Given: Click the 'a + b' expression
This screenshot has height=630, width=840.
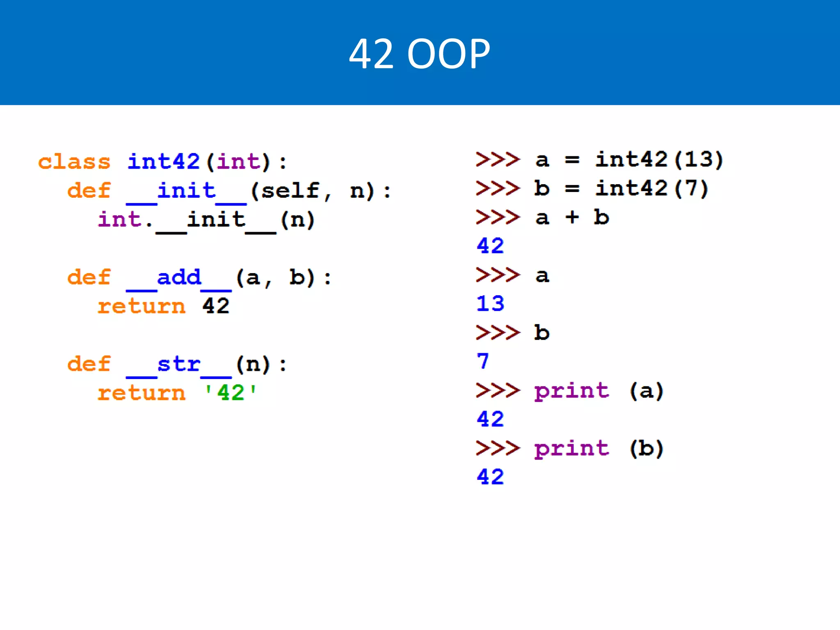Looking at the screenshot, I should pos(572,217).
